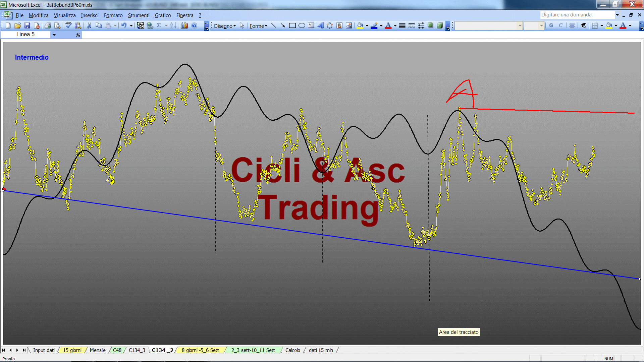Open the Font name combo box
This screenshot has height=362, width=644.
pos(488,25)
